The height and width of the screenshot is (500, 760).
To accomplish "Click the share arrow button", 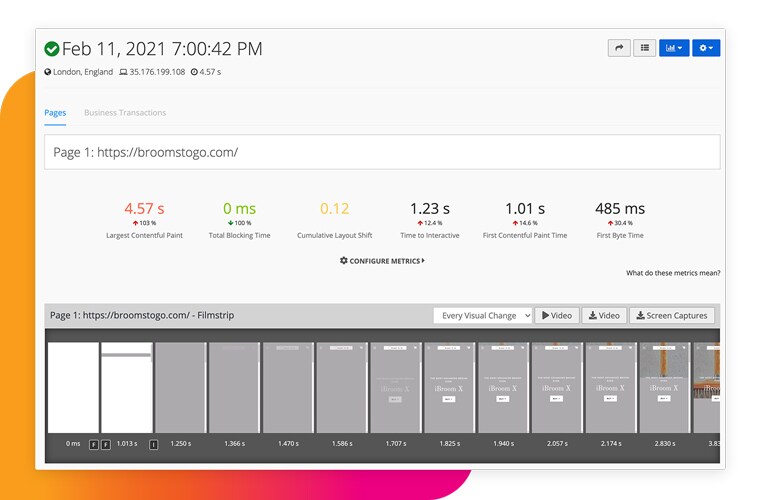I will tap(619, 48).
